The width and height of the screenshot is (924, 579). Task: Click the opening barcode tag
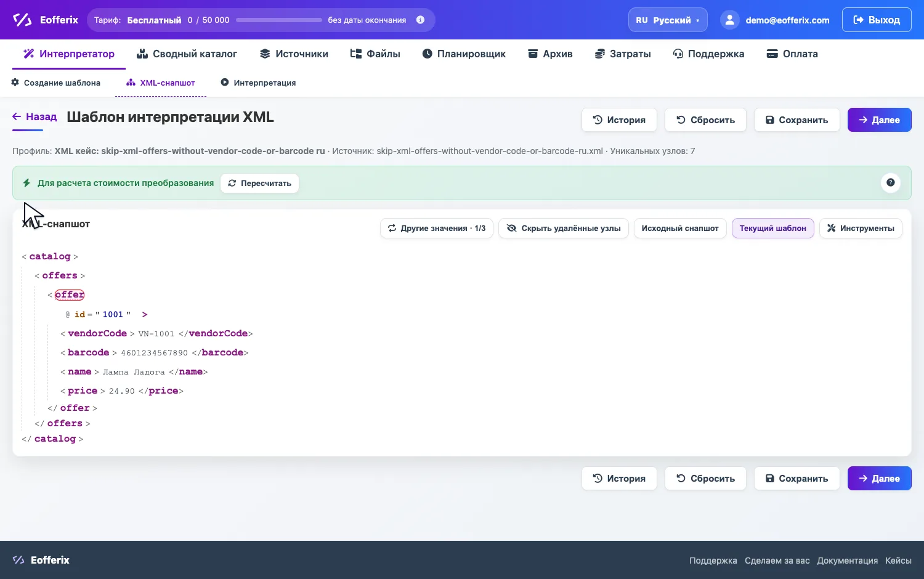pos(89,352)
